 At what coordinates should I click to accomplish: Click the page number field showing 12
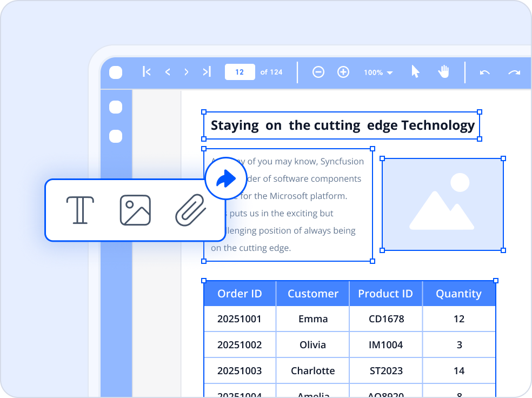click(x=240, y=72)
